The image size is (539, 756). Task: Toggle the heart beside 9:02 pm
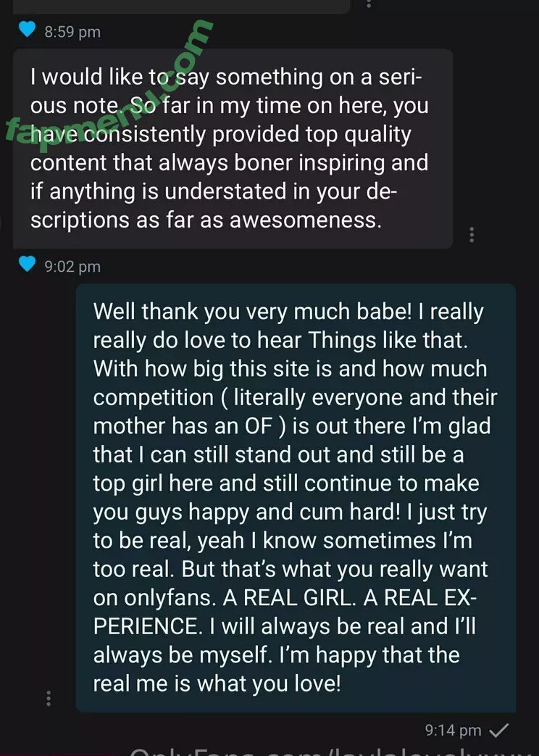click(x=27, y=264)
